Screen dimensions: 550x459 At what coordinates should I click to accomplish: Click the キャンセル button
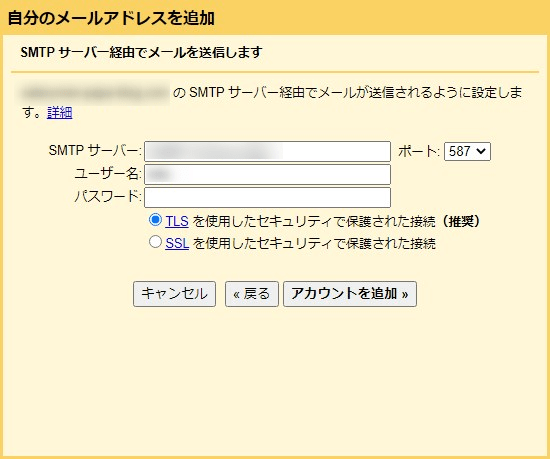pos(174,294)
